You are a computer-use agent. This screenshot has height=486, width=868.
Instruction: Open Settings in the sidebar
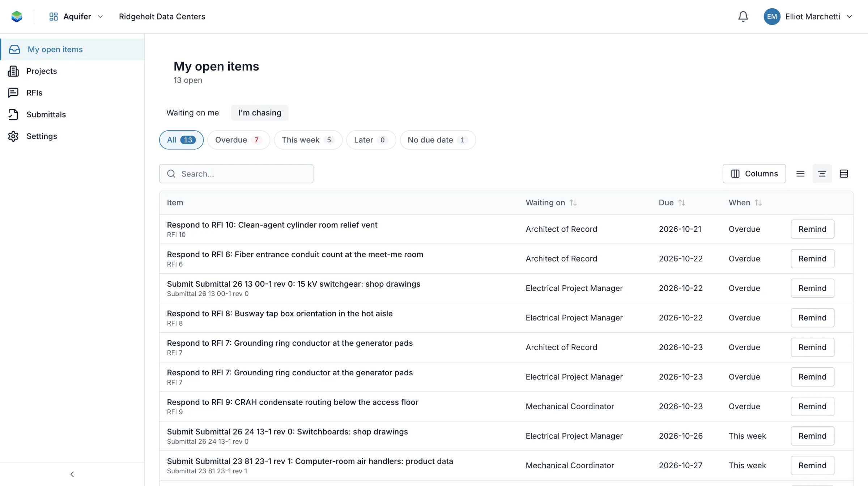(x=72, y=136)
